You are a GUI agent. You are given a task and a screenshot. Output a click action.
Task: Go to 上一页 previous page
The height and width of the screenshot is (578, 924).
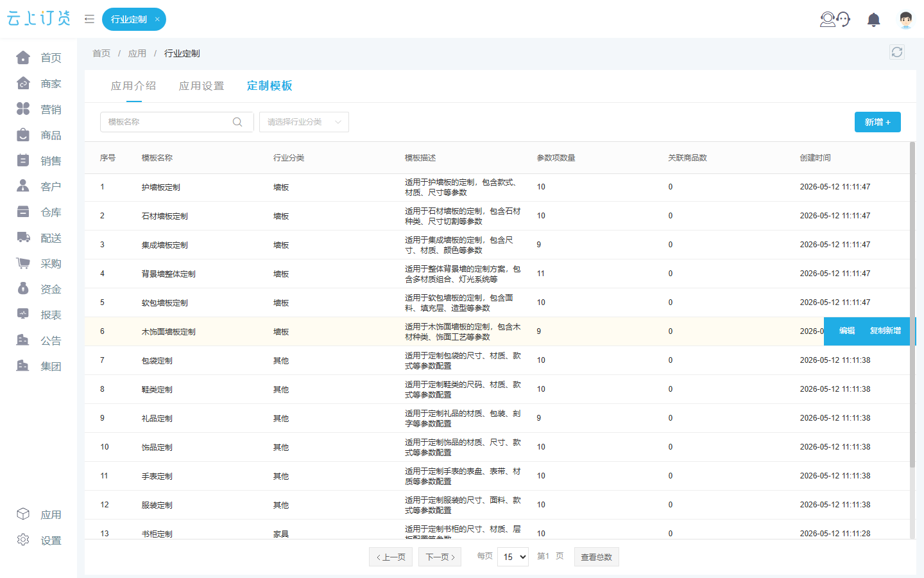pyautogui.click(x=391, y=557)
